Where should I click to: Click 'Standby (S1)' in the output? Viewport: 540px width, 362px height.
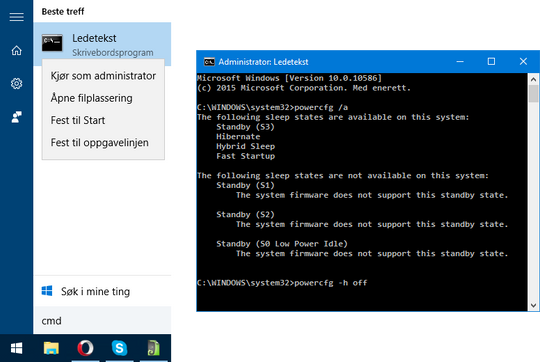(245, 186)
